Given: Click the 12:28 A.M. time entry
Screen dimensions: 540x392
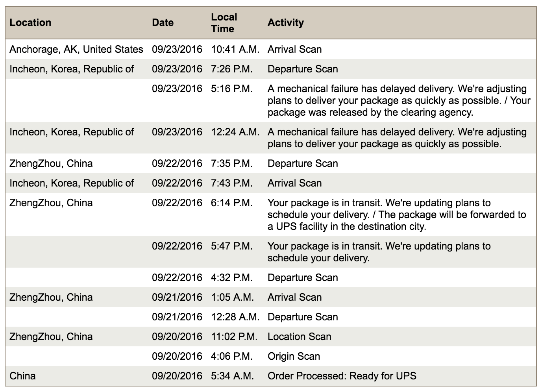Looking at the screenshot, I should [x=235, y=317].
